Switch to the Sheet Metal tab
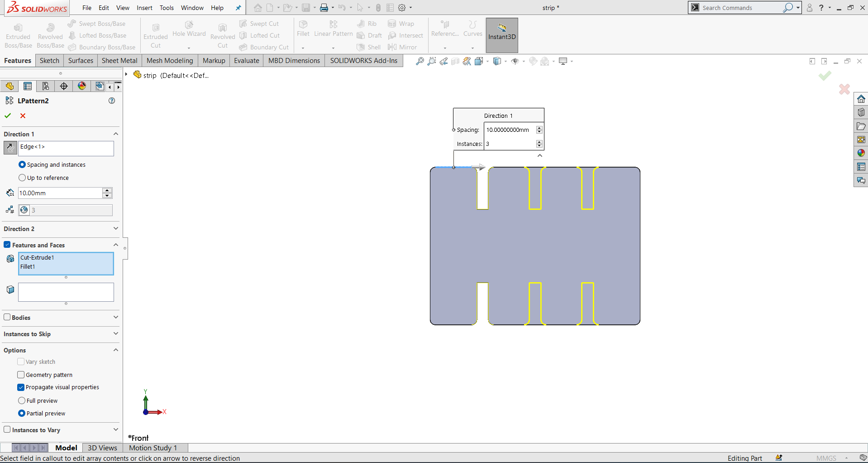868x463 pixels. [119, 61]
